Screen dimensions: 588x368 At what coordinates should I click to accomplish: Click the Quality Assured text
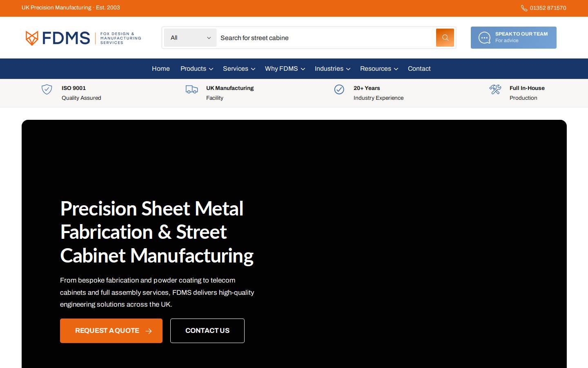(81, 98)
